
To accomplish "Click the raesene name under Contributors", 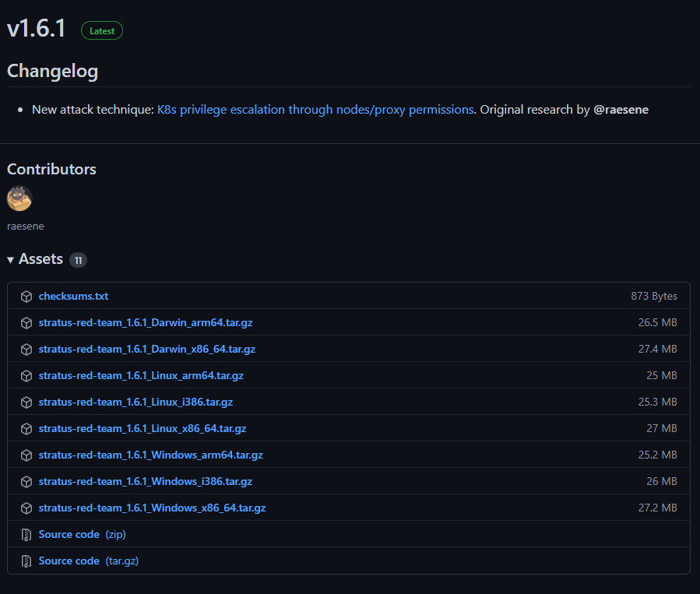I will point(26,227).
